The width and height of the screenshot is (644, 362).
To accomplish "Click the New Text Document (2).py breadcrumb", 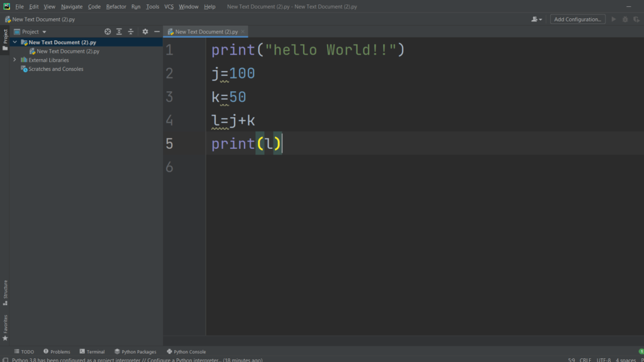I will 40,19.
